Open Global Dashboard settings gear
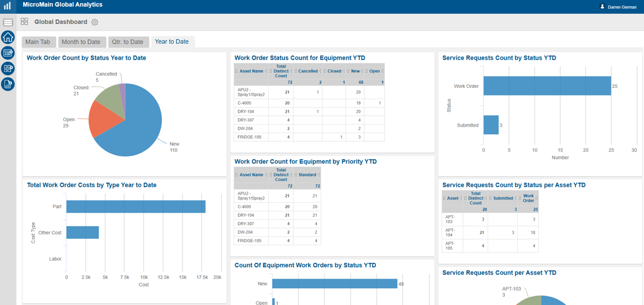 95,22
